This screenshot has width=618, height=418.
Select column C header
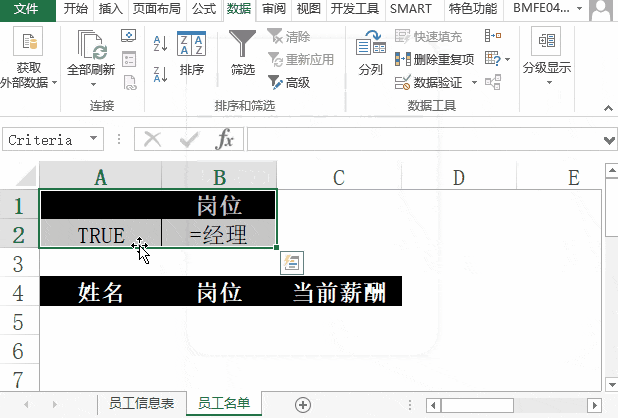pos(339,177)
